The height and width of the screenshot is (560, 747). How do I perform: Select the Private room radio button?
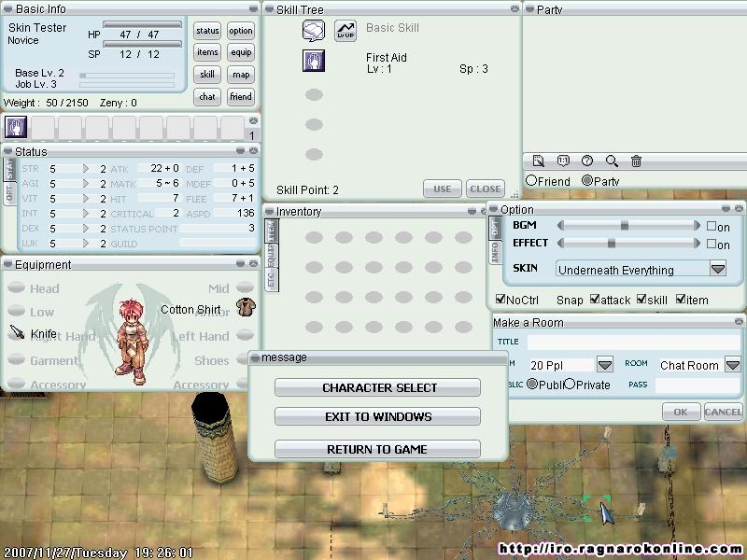(x=570, y=384)
